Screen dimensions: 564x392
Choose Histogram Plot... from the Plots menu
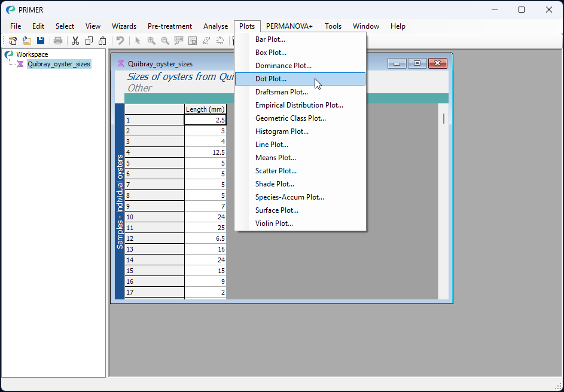pos(282,131)
